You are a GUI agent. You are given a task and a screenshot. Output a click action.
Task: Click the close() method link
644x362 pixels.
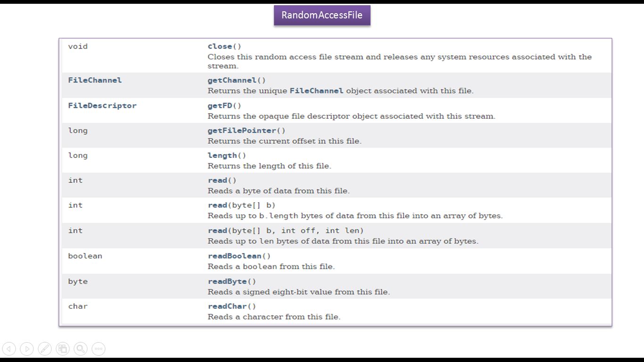(x=220, y=46)
